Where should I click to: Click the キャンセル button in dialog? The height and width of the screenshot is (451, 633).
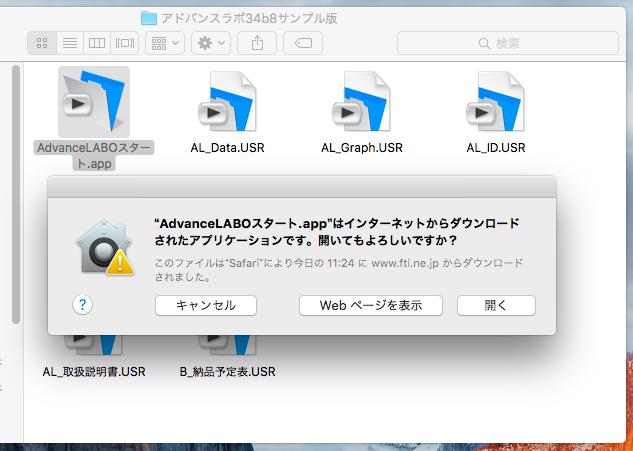pyautogui.click(x=206, y=306)
